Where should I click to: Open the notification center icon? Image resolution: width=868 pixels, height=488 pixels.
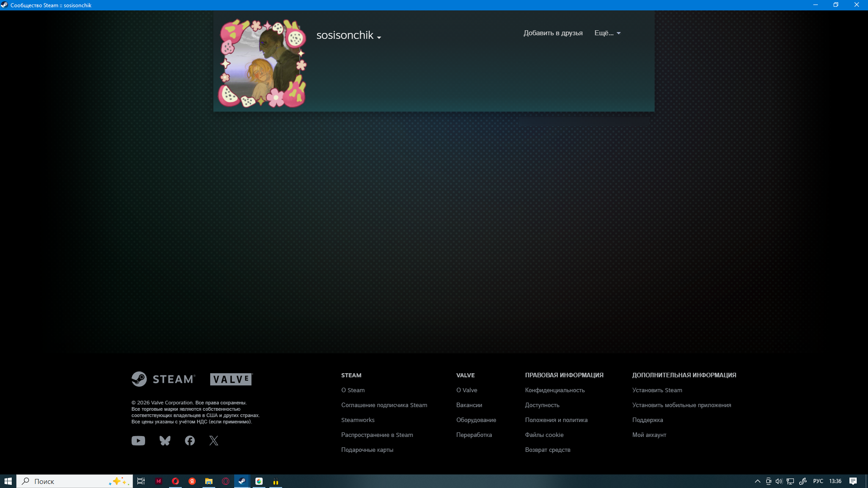(853, 481)
